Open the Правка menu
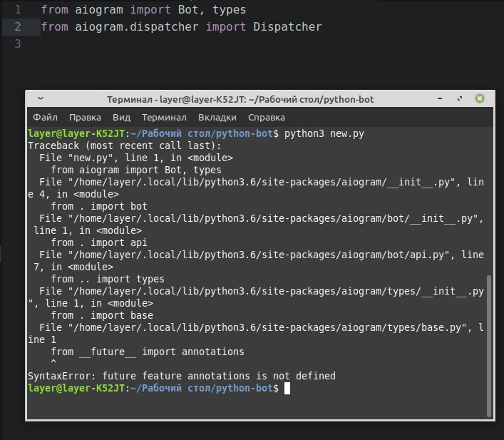 click(85, 118)
